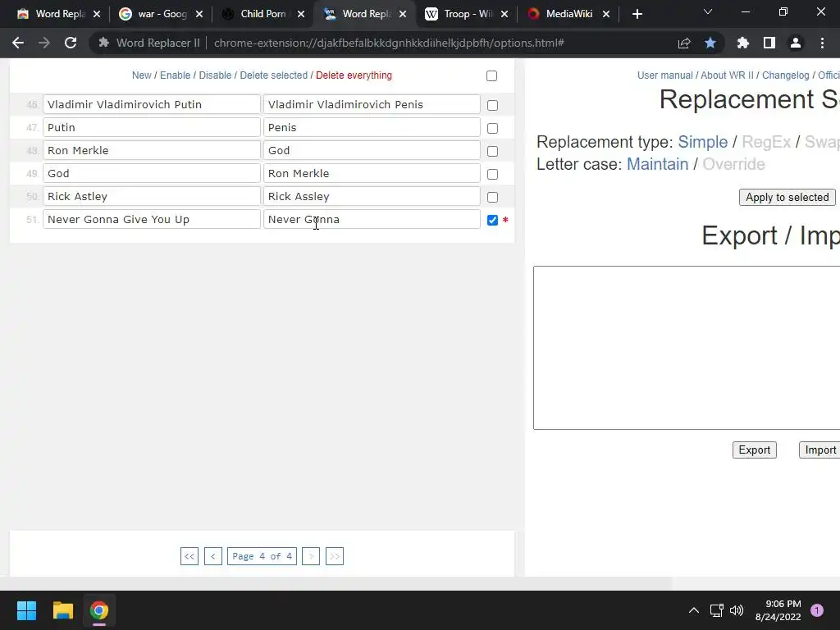Viewport: 840px width, 630px height.
Task: Click the Chrome taskbar icon
Action: (99, 610)
